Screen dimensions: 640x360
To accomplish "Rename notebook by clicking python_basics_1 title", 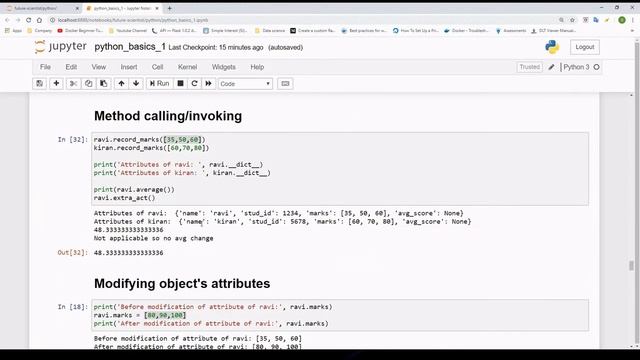I will pos(130,47).
